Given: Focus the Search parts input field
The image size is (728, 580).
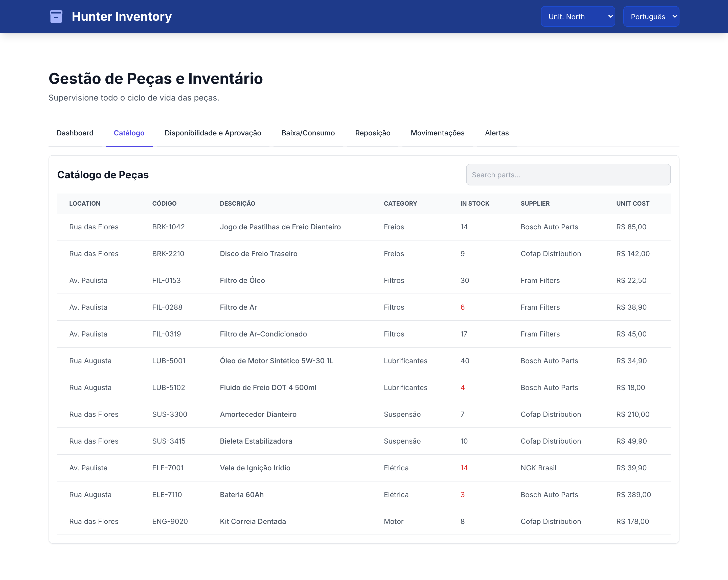Looking at the screenshot, I should [x=568, y=175].
